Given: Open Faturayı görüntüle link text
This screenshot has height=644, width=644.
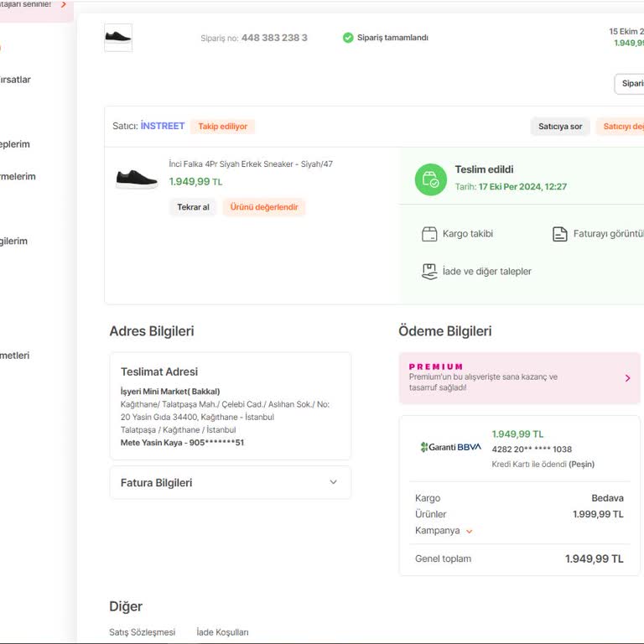Looking at the screenshot, I should (608, 234).
